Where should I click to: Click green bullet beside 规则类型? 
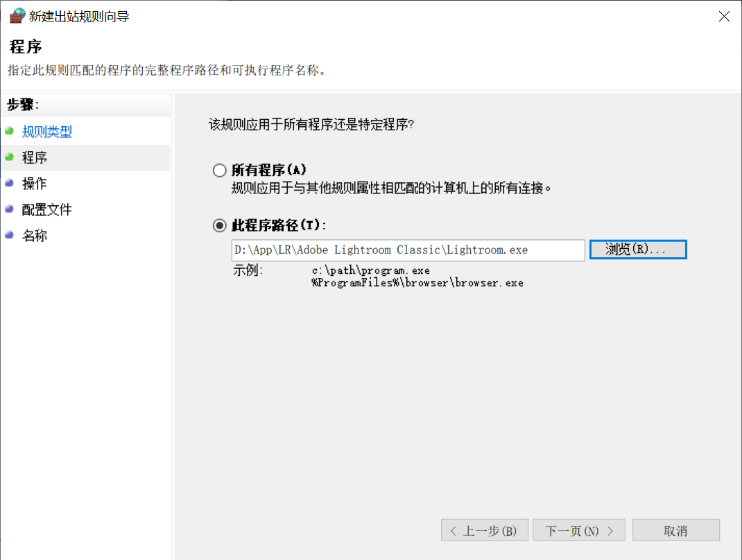[10, 131]
